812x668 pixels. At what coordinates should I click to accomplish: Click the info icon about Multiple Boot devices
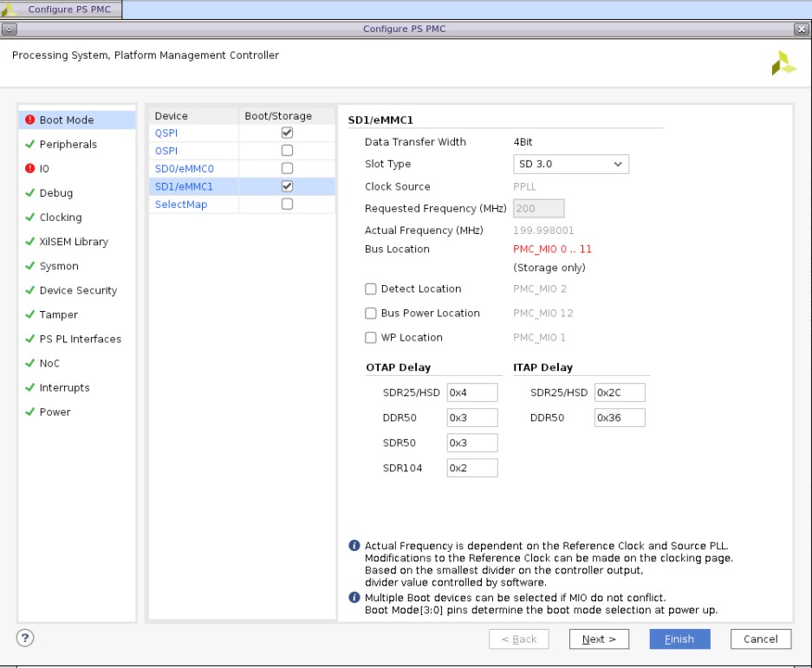[x=356, y=595]
